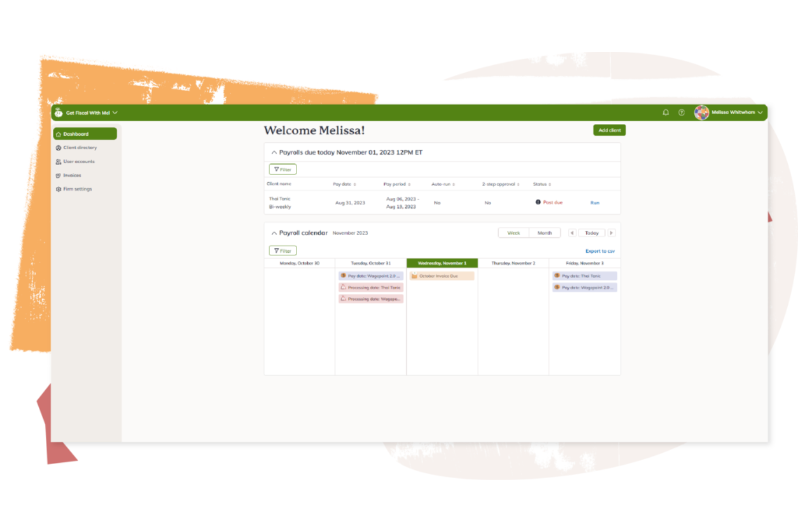Collapse the Payrolls due today section
The width and height of the screenshot is (798, 532).
click(274, 152)
